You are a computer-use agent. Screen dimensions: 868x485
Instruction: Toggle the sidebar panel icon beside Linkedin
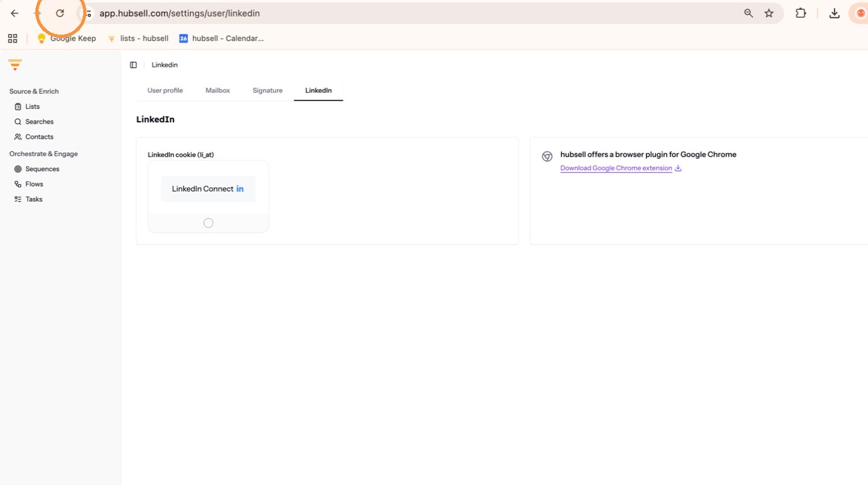[133, 65]
